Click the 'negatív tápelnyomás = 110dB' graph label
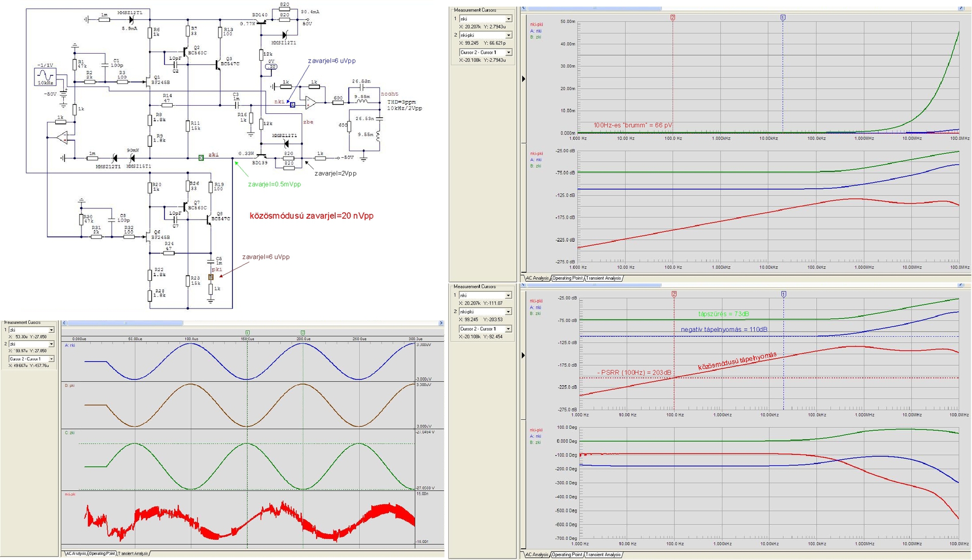The image size is (972, 560). (724, 329)
